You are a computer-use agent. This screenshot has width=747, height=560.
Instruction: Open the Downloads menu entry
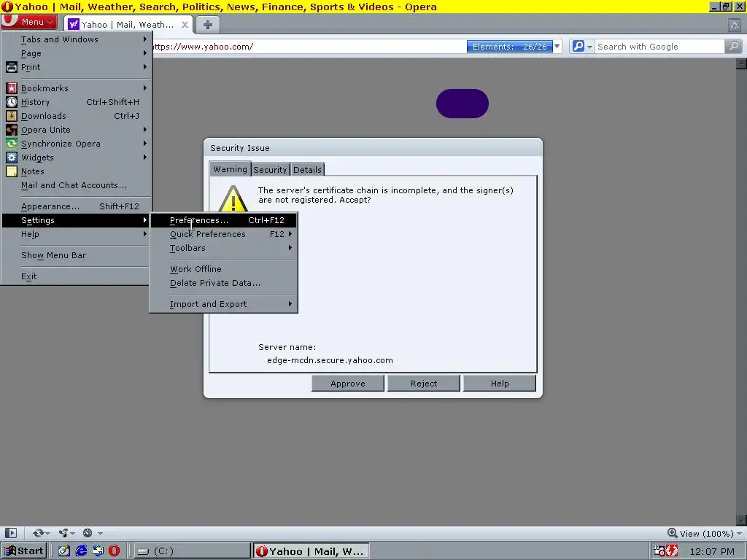[x=77, y=116]
